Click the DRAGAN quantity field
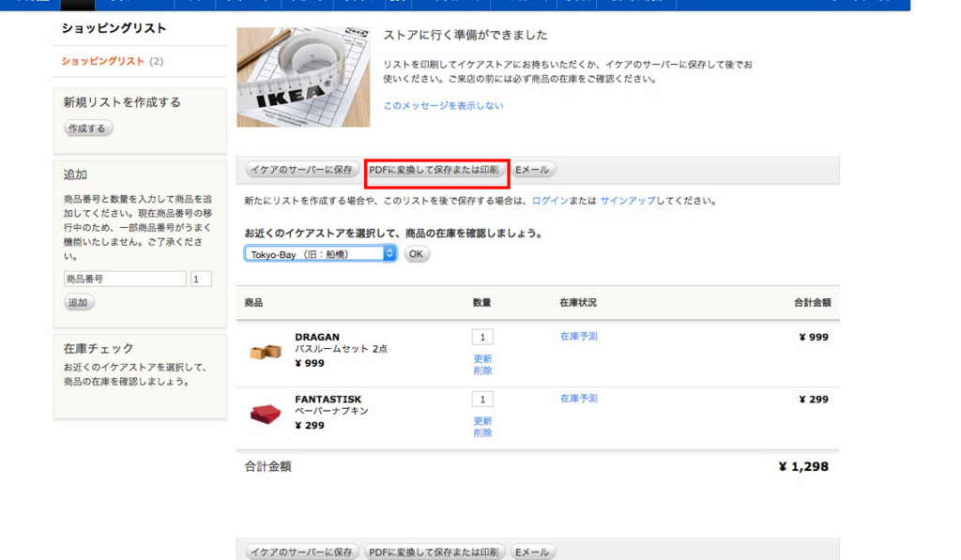 (482, 337)
